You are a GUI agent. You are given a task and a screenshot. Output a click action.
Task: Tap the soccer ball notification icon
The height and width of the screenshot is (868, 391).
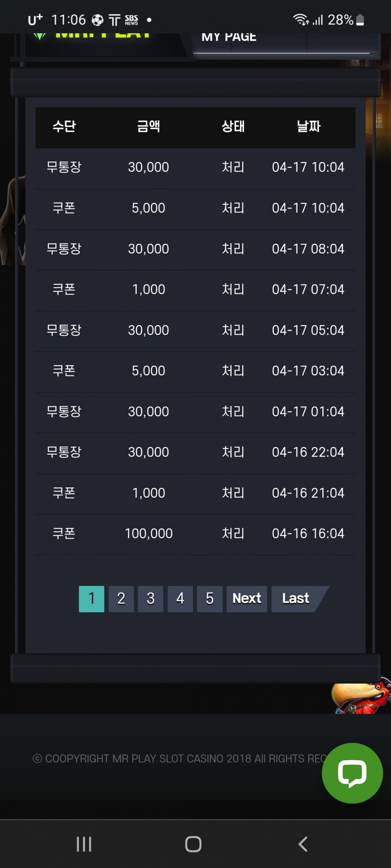coord(97,20)
